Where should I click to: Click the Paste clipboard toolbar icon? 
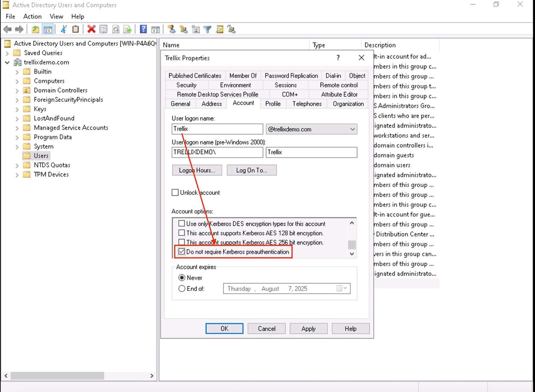pos(76,29)
